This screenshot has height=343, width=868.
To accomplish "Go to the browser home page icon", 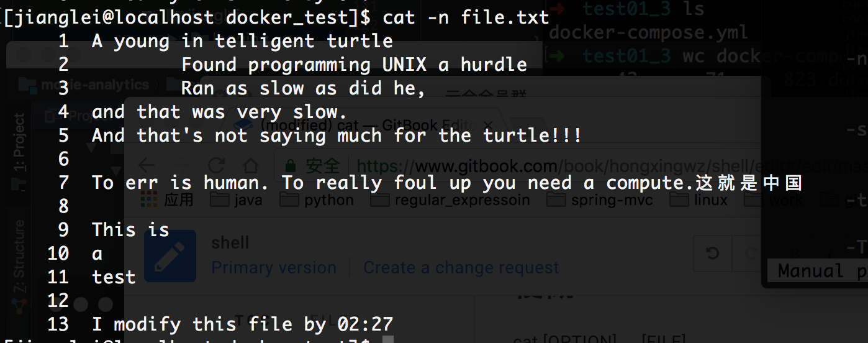I will [x=250, y=166].
